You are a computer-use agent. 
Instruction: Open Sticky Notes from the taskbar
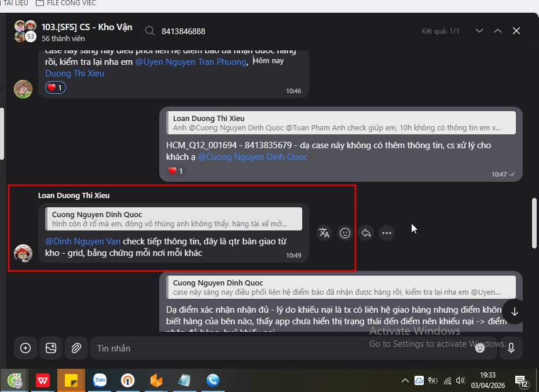71,380
